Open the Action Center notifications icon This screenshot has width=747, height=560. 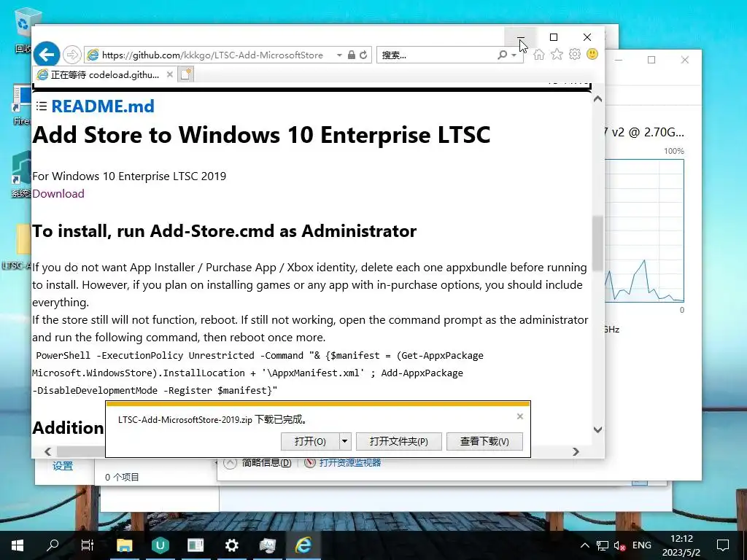723,545
